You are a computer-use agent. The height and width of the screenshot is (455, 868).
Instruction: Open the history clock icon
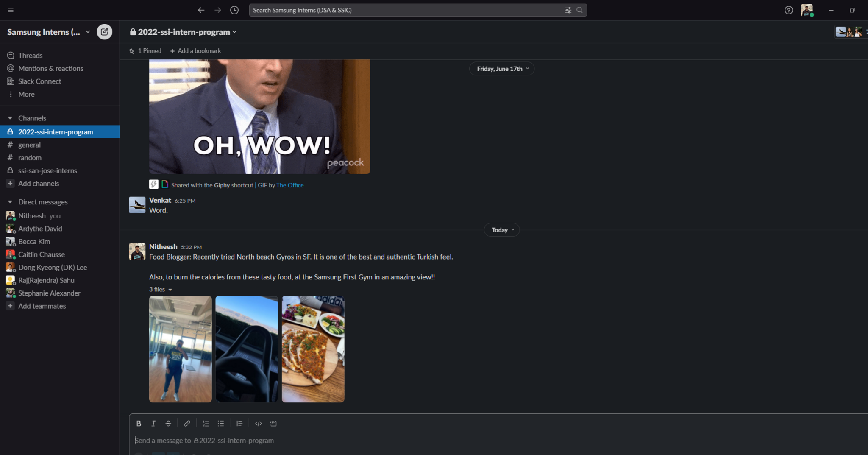[x=234, y=10]
